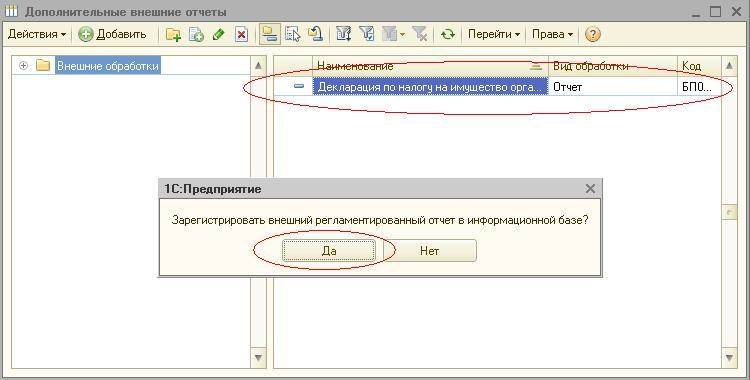The height and width of the screenshot is (380, 750).
Task: Toggle the hierarchical view icon
Action: [x=270, y=34]
